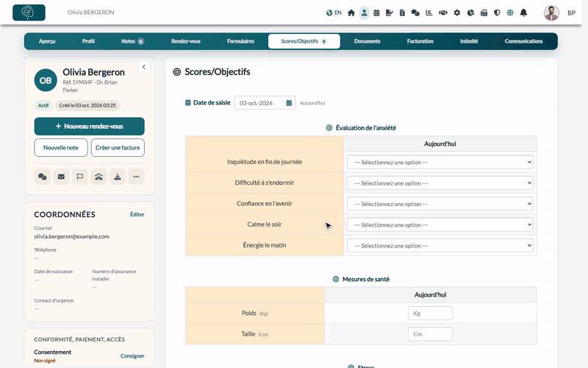The width and height of the screenshot is (588, 368).
Task: Click the OB initials avatar
Action: (x=46, y=80)
